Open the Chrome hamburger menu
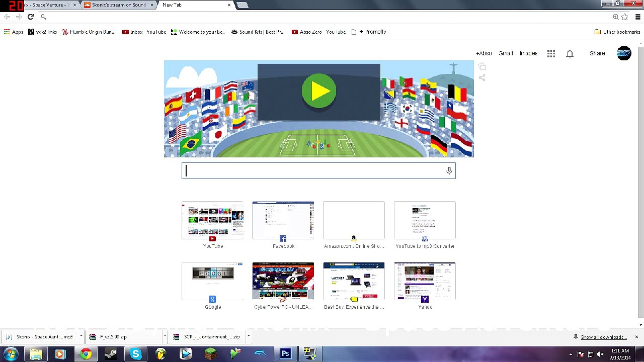This screenshot has height=362, width=644. tap(637, 17)
